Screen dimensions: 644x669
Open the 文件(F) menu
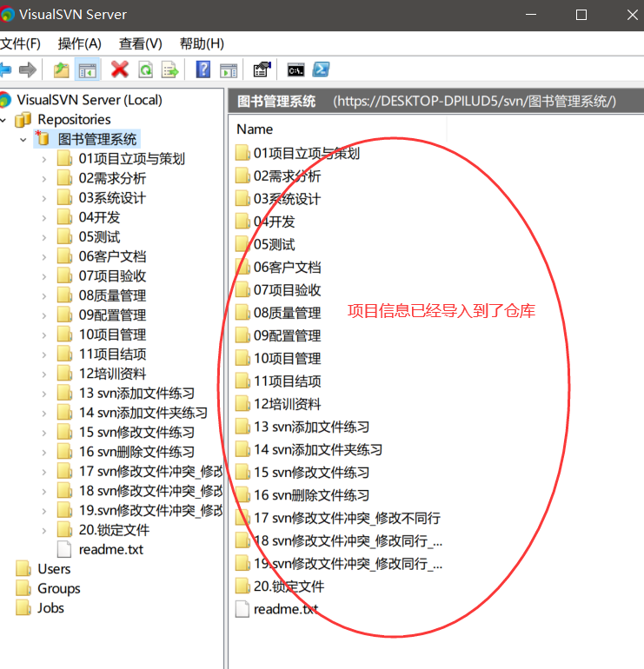21,43
